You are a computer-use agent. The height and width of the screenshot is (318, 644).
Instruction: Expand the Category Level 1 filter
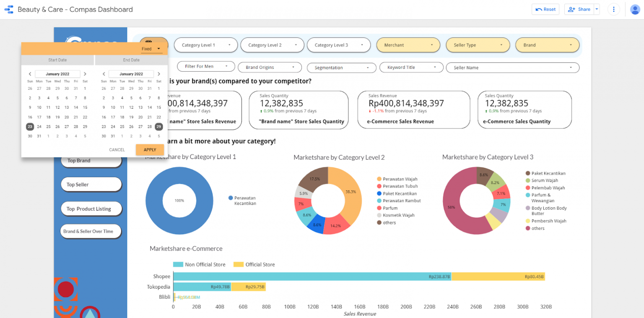click(206, 45)
